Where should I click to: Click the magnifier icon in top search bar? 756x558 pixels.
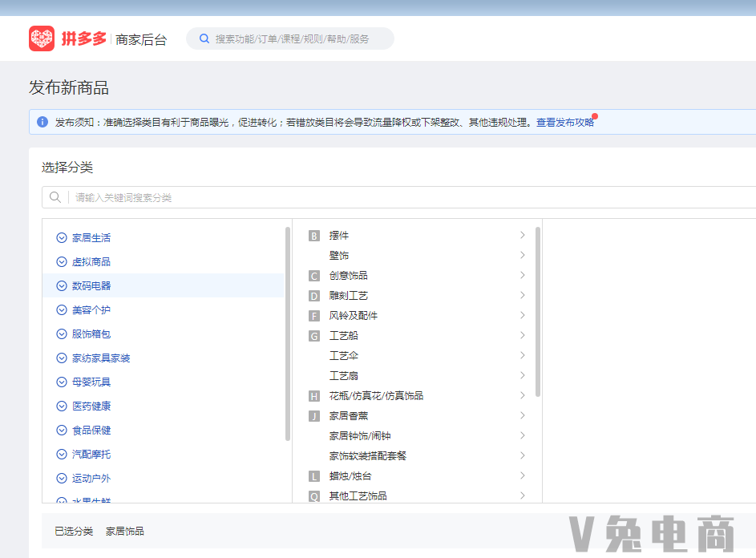click(204, 38)
